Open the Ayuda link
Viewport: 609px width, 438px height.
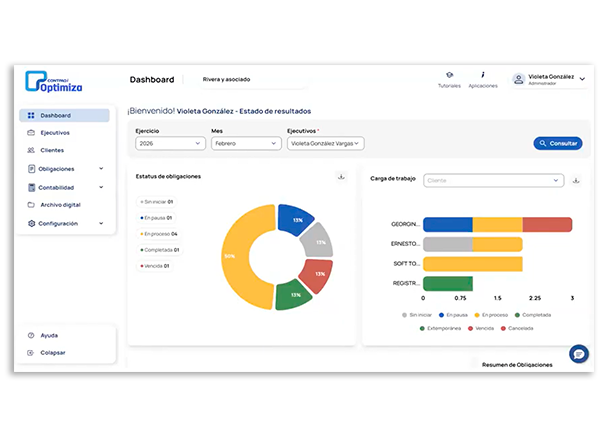49,335
